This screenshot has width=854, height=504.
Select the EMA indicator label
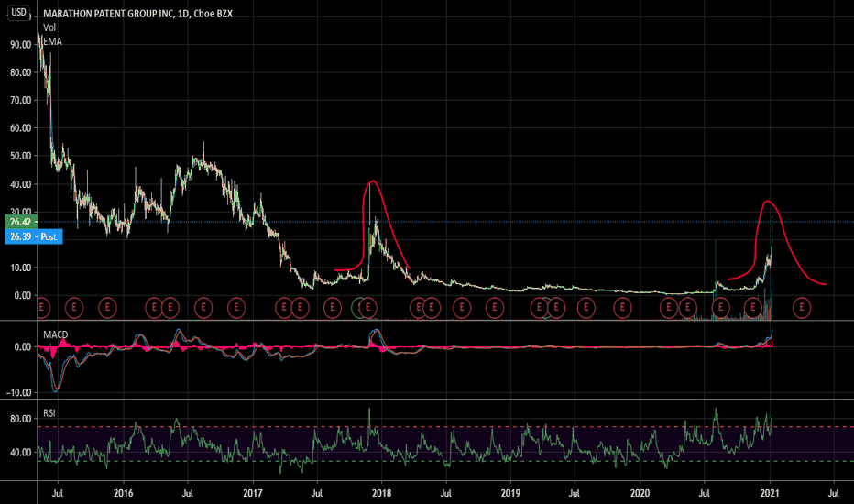pyautogui.click(x=53, y=41)
